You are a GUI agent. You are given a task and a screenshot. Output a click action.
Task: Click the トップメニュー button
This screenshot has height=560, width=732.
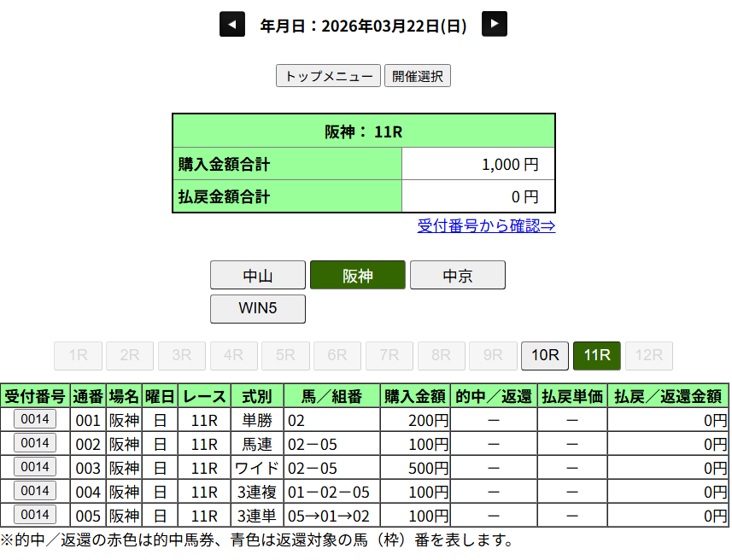[328, 76]
